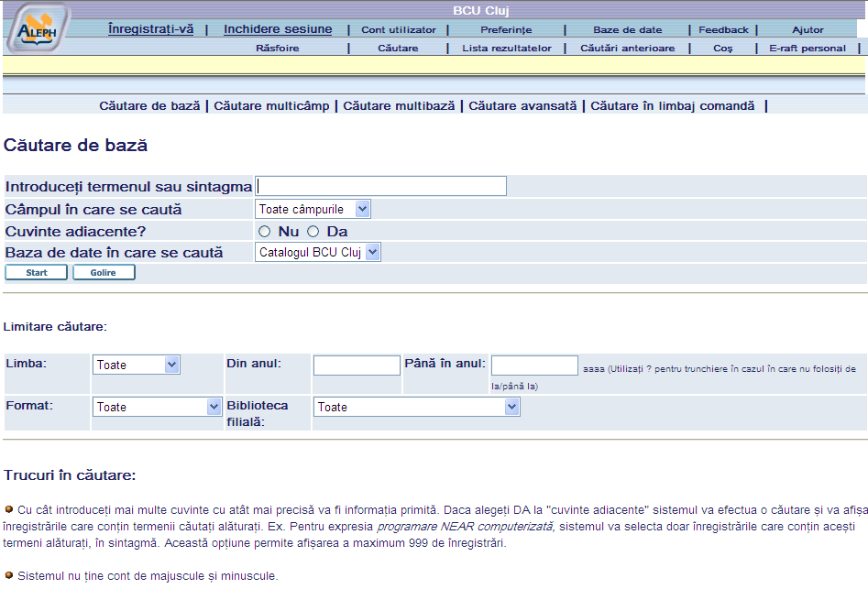This screenshot has height=589, width=868.
Task: Switch to Căutare de bază tab
Action: click(149, 105)
